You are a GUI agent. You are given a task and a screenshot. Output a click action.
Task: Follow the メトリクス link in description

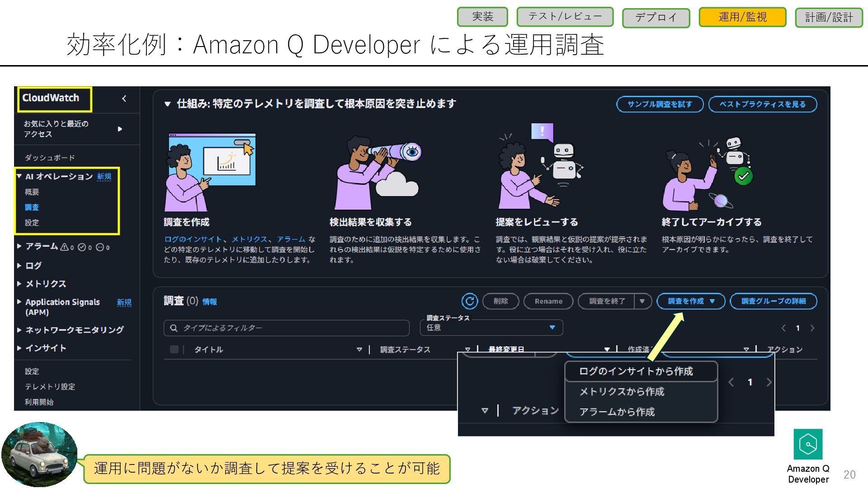pyautogui.click(x=250, y=239)
